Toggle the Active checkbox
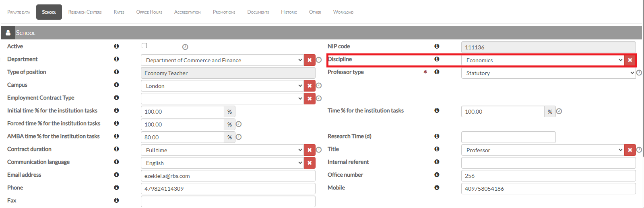 (x=144, y=46)
